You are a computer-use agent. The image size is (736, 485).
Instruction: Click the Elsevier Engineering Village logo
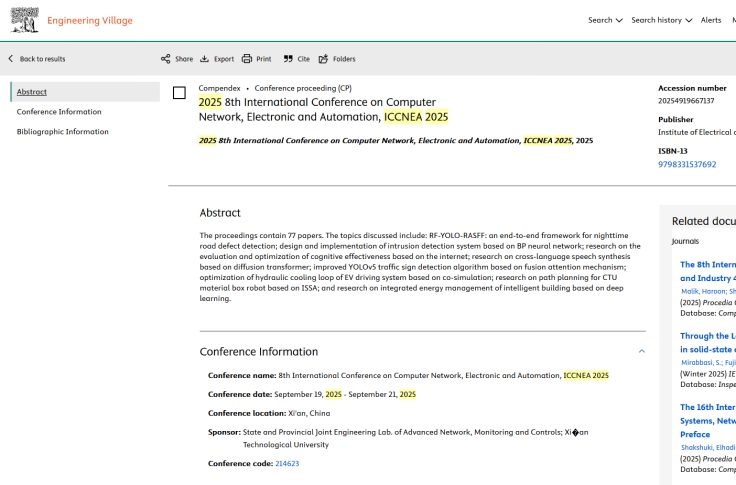click(25, 21)
